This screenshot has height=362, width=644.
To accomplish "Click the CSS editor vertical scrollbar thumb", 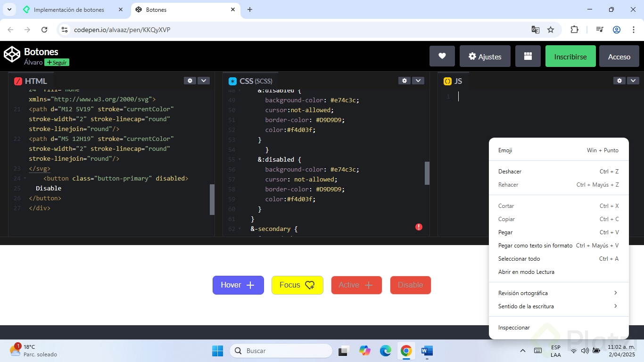I will tap(427, 173).
